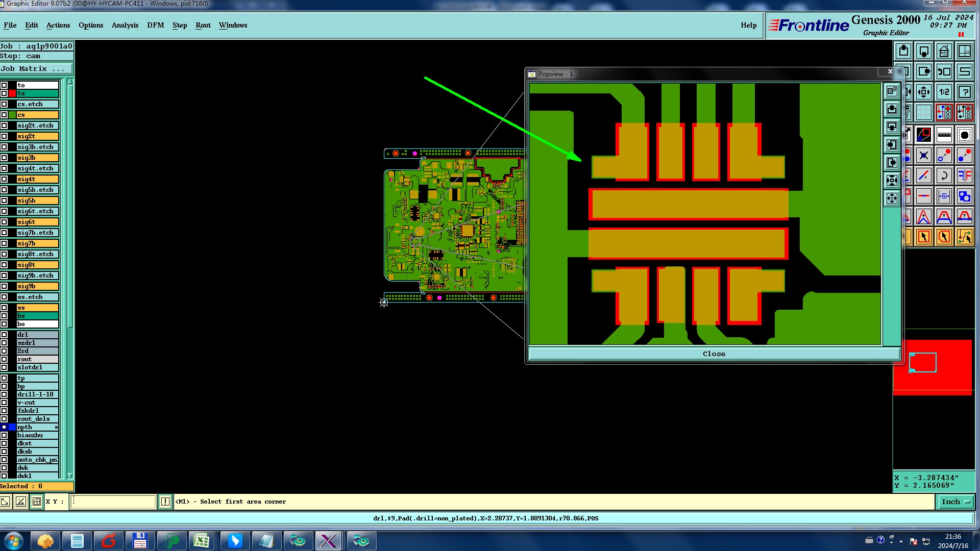Toggle the grid display icon
Image resolution: width=980 pixels, height=551 pixels.
(x=923, y=112)
